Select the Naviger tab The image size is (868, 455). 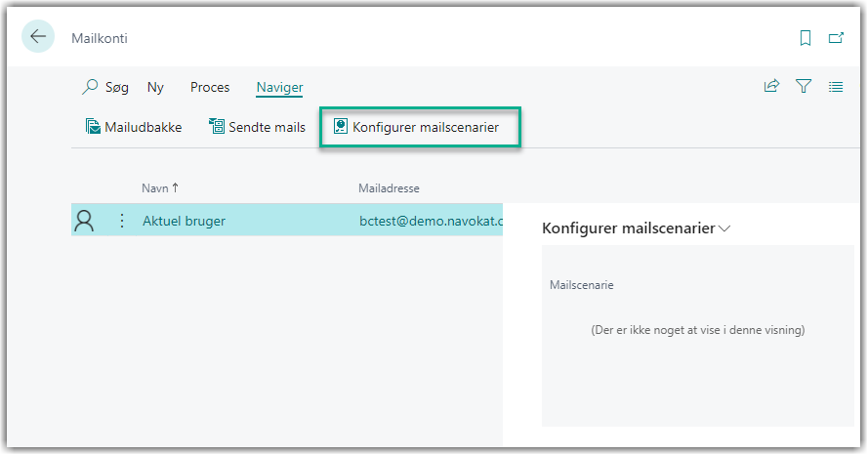(279, 87)
